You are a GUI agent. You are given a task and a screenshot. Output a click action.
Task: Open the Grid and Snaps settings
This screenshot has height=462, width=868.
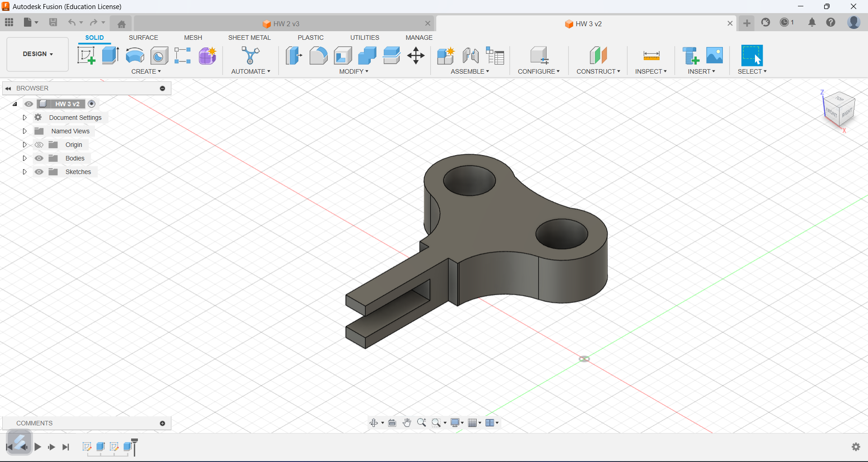pyautogui.click(x=475, y=423)
